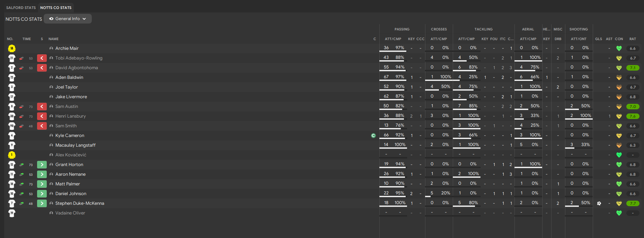Click Vadaine Oliver's green condition heart
This screenshot has width=644, height=238.
pyautogui.click(x=619, y=213)
